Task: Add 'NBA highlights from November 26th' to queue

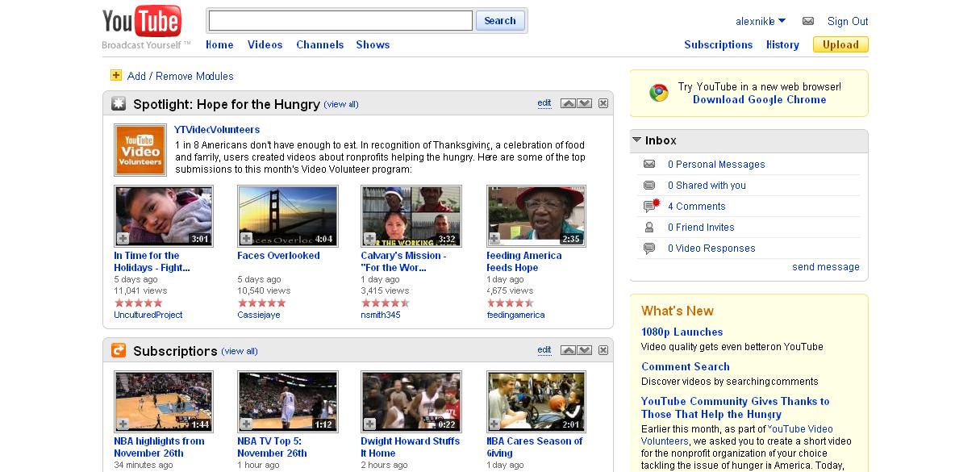Action: click(123, 424)
